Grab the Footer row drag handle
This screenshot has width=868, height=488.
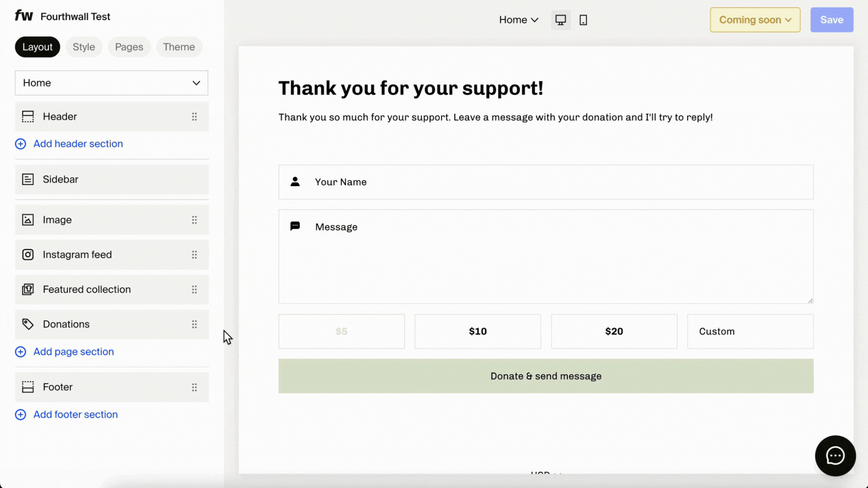point(194,387)
